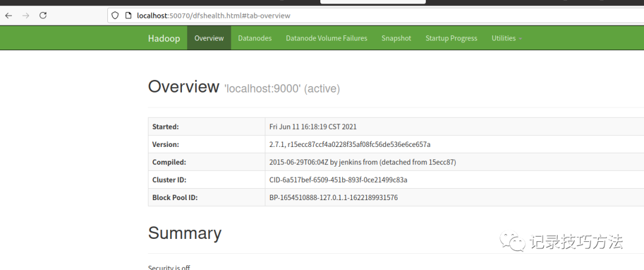Image resolution: width=644 pixels, height=270 pixels.
Task: Click the page info document icon
Action: pyautogui.click(x=129, y=16)
